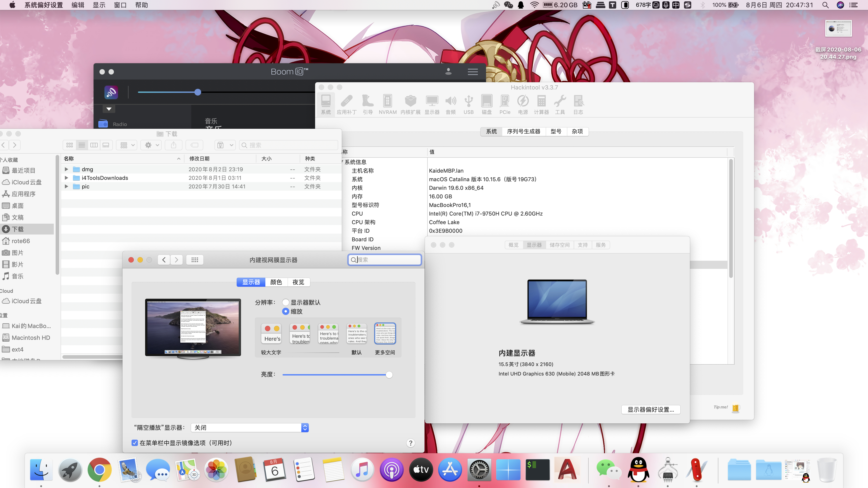Collapse the Boom 3D dropdown arrow

[x=109, y=109]
